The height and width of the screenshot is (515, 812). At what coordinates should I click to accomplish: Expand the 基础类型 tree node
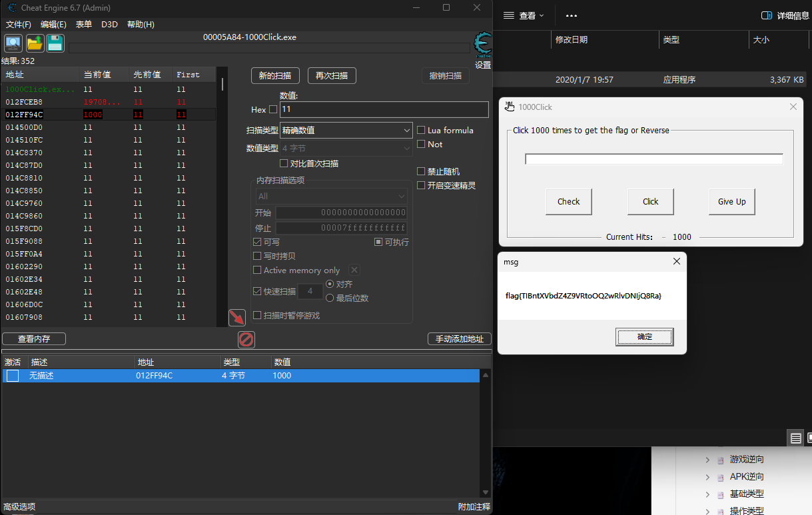707,494
